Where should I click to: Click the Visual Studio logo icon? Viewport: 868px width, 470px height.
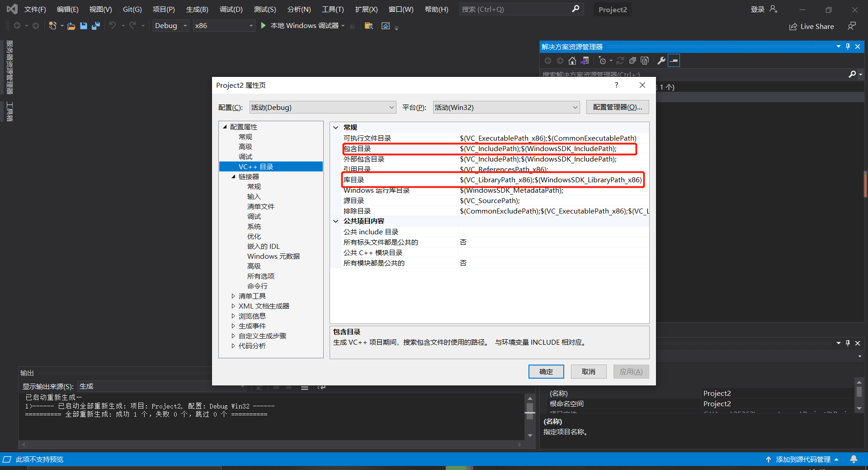click(12, 9)
